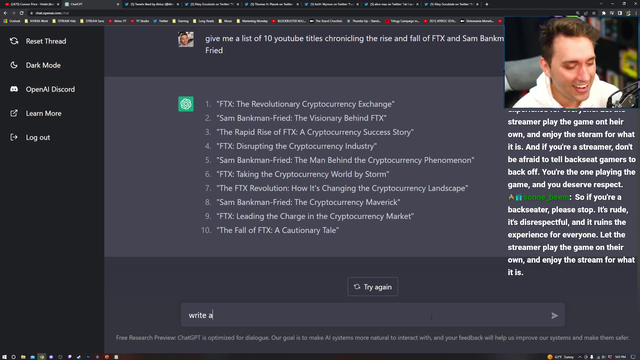Open the browser tab search chevron
This screenshot has width=640, height=360.
(601, 4)
